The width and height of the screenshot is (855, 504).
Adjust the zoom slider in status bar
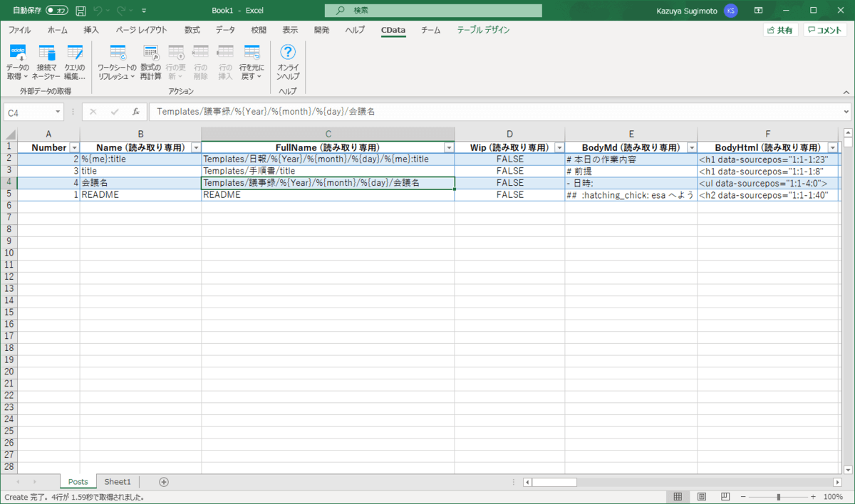point(779,496)
